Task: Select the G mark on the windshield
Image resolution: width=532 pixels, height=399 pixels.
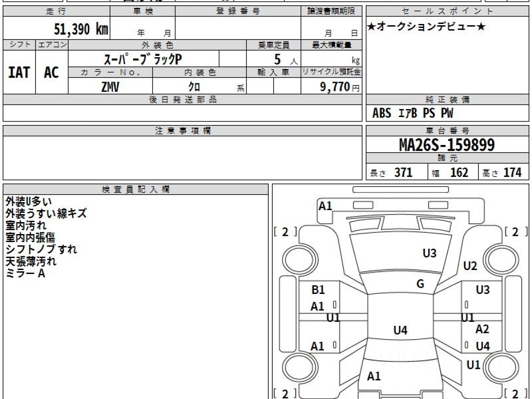Action: pos(420,284)
